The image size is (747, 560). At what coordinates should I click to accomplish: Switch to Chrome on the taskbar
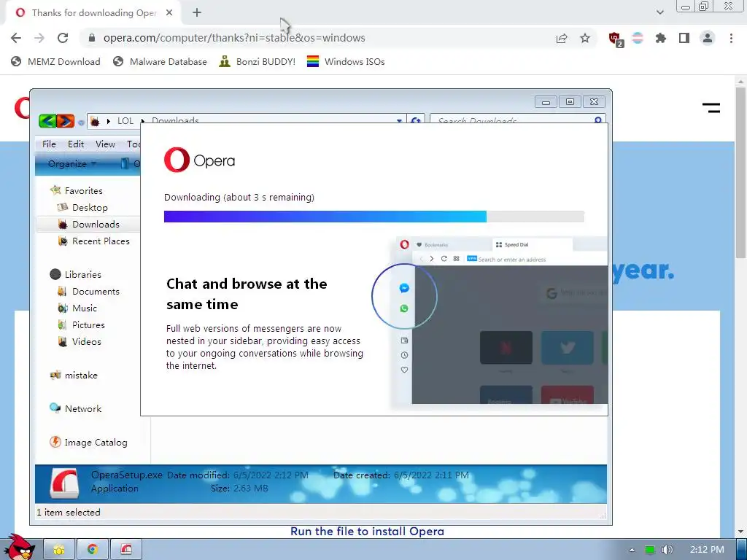pos(93,550)
